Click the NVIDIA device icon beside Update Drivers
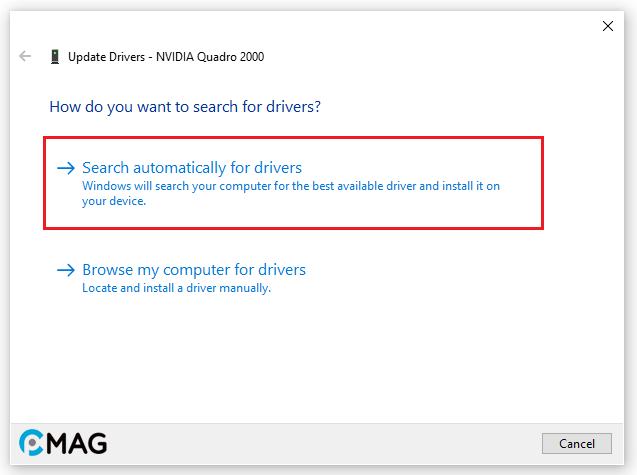This screenshot has width=637, height=475. (x=54, y=57)
